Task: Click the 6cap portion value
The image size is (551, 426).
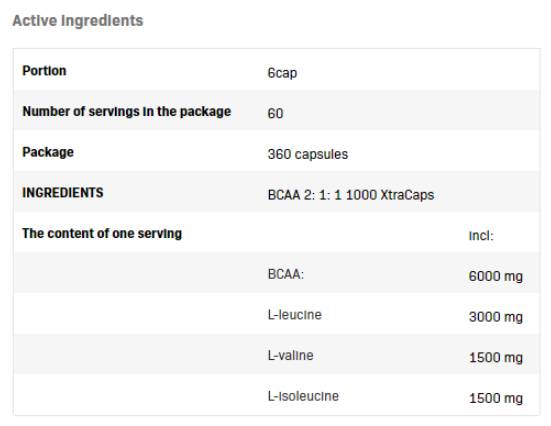Action: pyautogui.click(x=282, y=73)
